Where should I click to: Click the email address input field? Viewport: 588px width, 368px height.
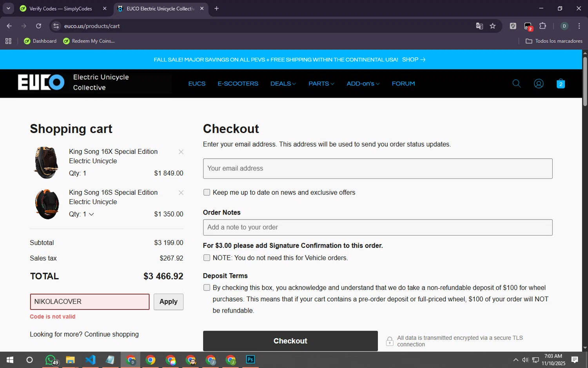tap(378, 169)
